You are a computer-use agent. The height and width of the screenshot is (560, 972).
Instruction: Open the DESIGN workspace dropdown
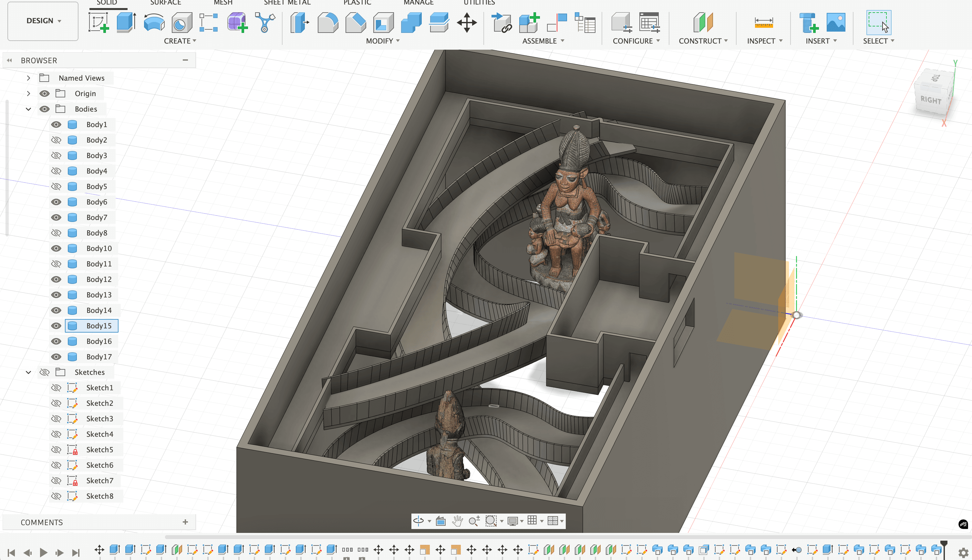(x=43, y=21)
